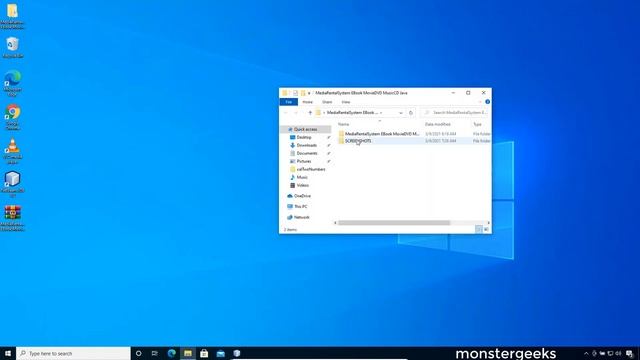Image resolution: width=640 pixels, height=360 pixels.
Task: Click the File Explorer taskbar icon
Action: [188, 353]
